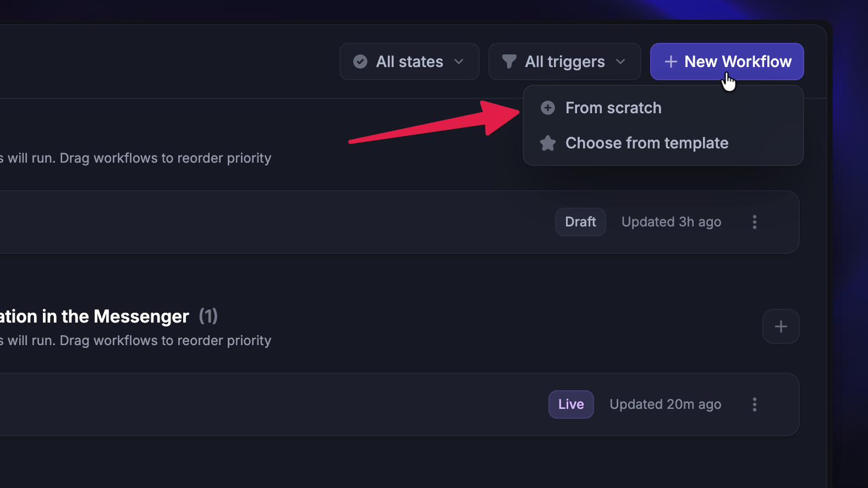
Task: Open the Draft workflow row
Action: click(275, 222)
